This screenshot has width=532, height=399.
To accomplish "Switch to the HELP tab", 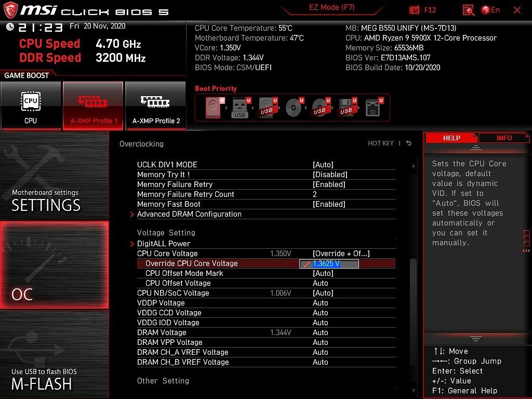I will (x=451, y=138).
